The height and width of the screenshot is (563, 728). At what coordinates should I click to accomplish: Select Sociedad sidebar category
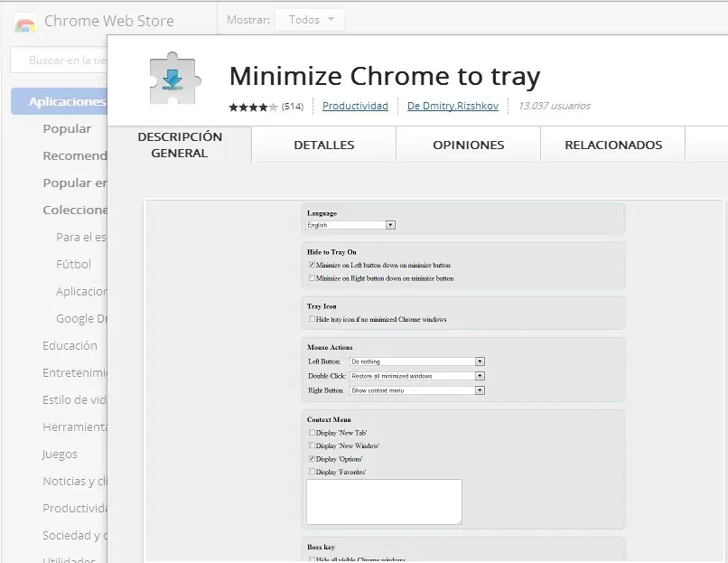coord(75,536)
